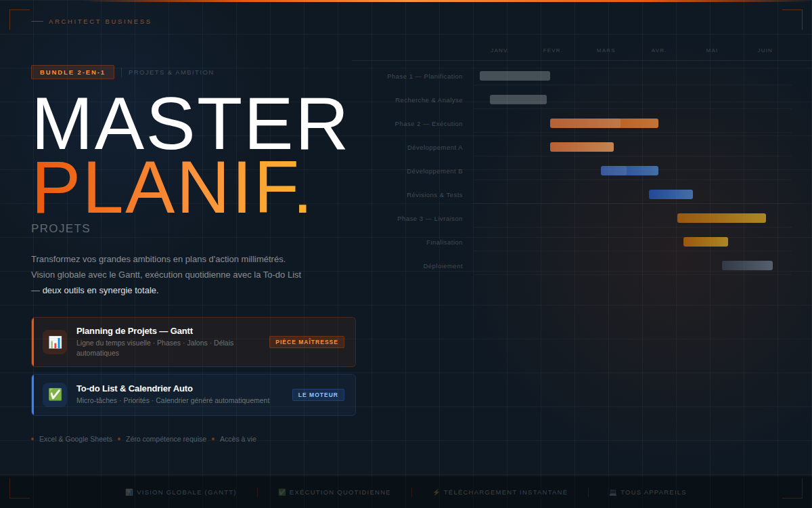The width and height of the screenshot is (812, 508).
Task: Click the lightning icon beside Téléchargement Instantané
Action: (x=436, y=492)
